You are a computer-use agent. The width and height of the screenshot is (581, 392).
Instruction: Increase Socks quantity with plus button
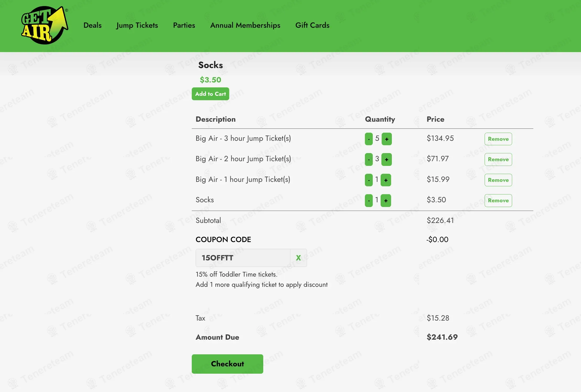386,201
